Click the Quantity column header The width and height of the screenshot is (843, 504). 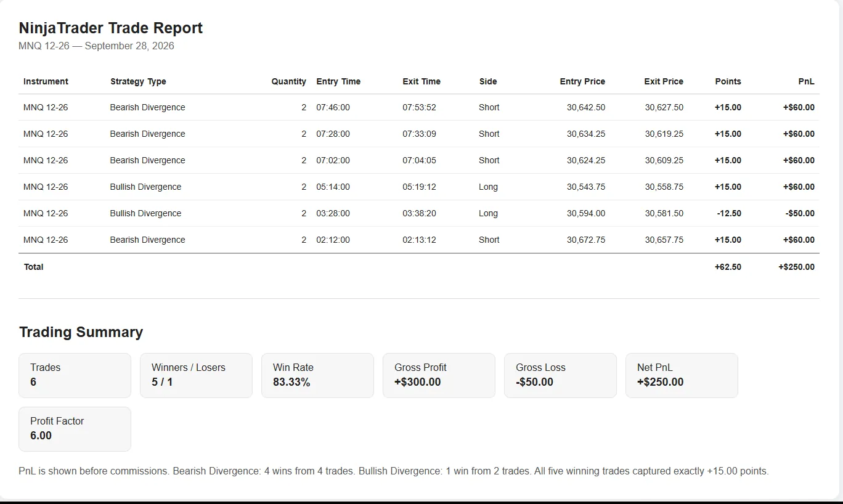[x=288, y=81]
